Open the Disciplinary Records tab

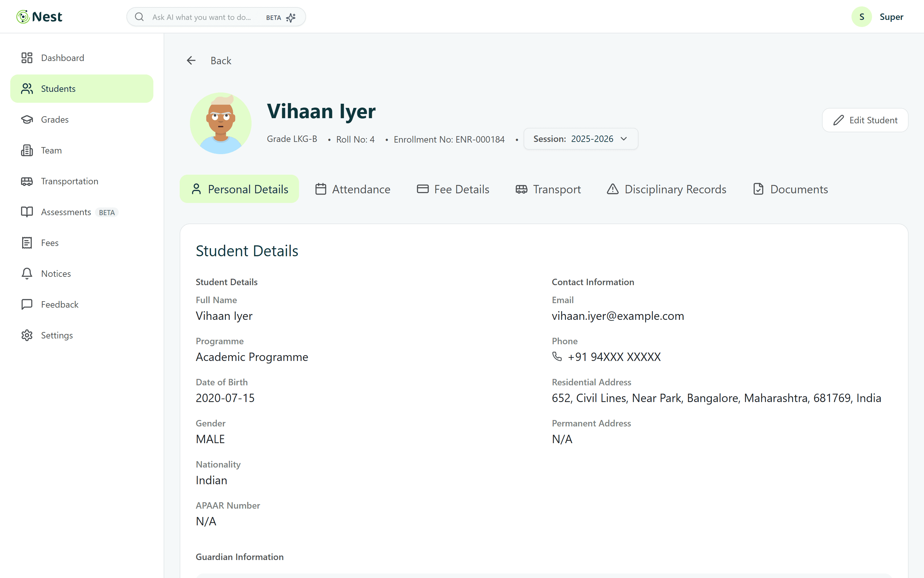click(x=666, y=189)
